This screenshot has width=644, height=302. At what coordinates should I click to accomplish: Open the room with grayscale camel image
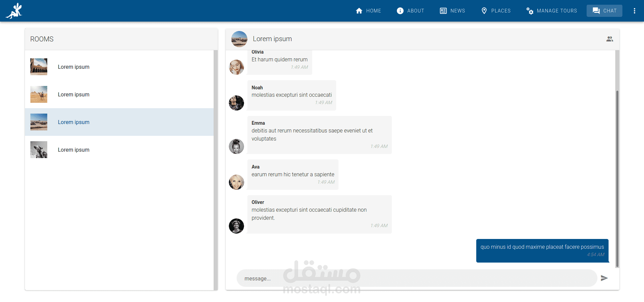point(119,150)
